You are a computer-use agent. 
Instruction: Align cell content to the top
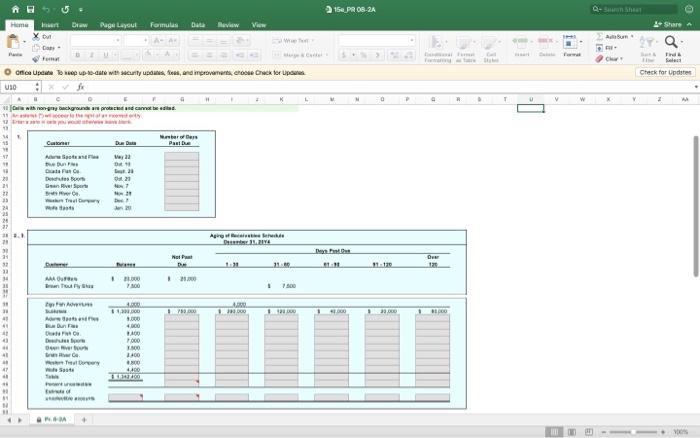[x=195, y=41]
